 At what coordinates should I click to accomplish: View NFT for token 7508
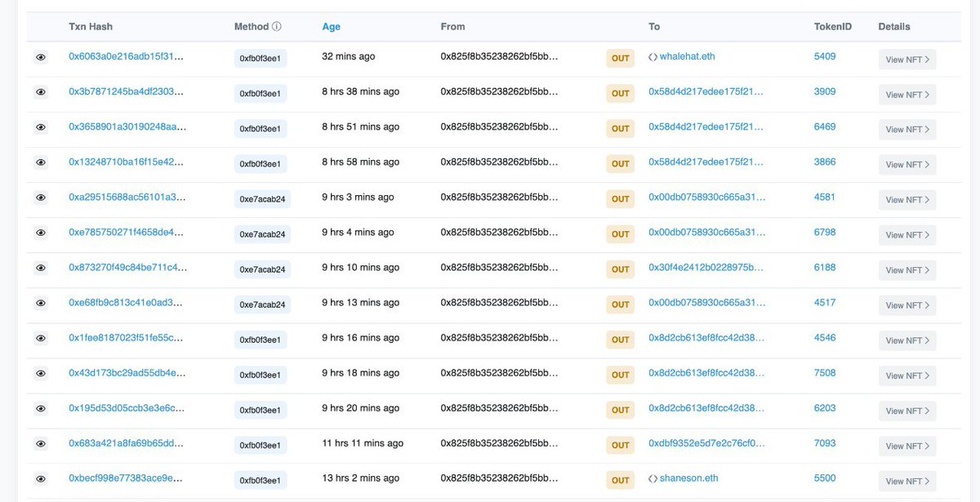(907, 375)
